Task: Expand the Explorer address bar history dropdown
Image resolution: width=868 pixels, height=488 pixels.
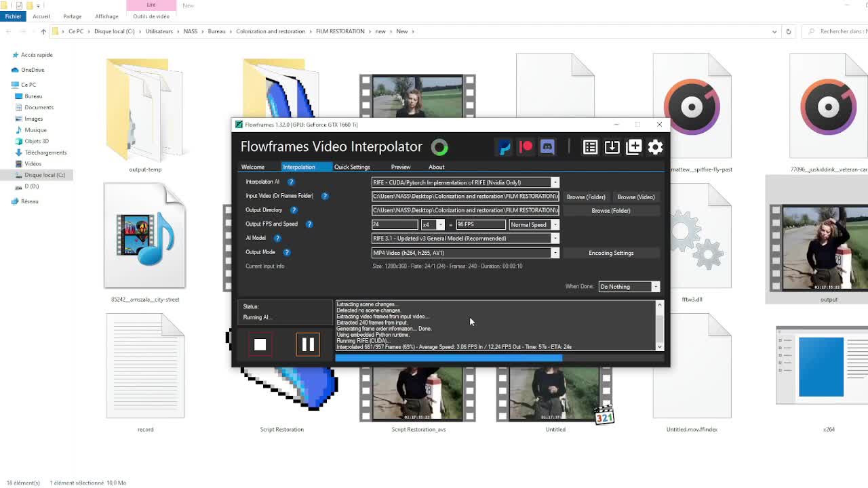Action: (774, 31)
